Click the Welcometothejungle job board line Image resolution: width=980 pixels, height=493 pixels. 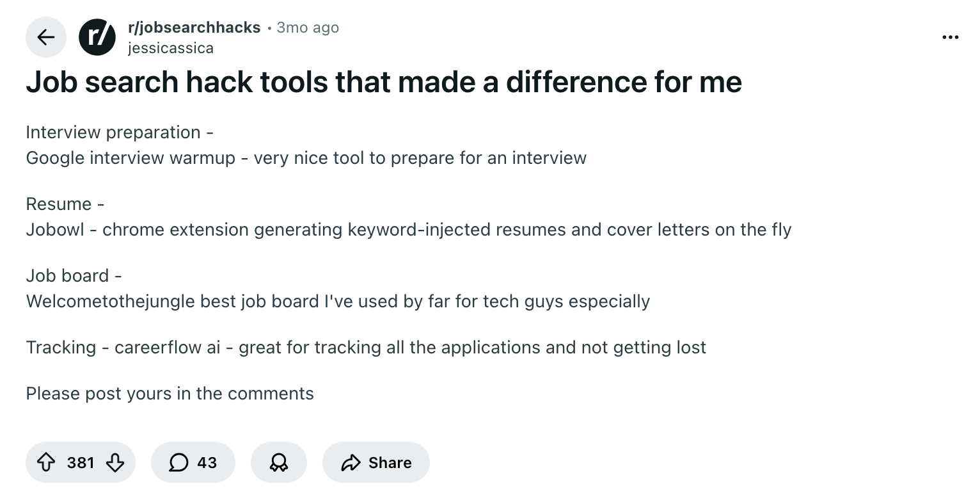[338, 302]
